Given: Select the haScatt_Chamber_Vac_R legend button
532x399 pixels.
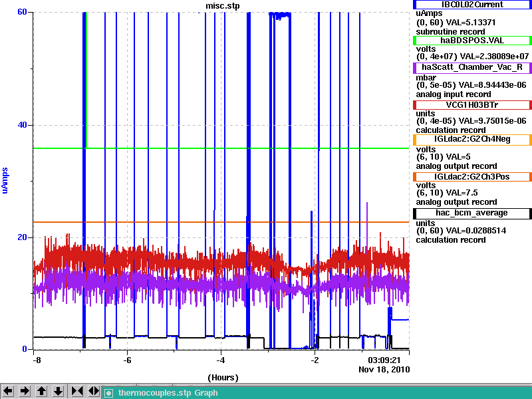Looking at the screenshot, I should 472,68.
